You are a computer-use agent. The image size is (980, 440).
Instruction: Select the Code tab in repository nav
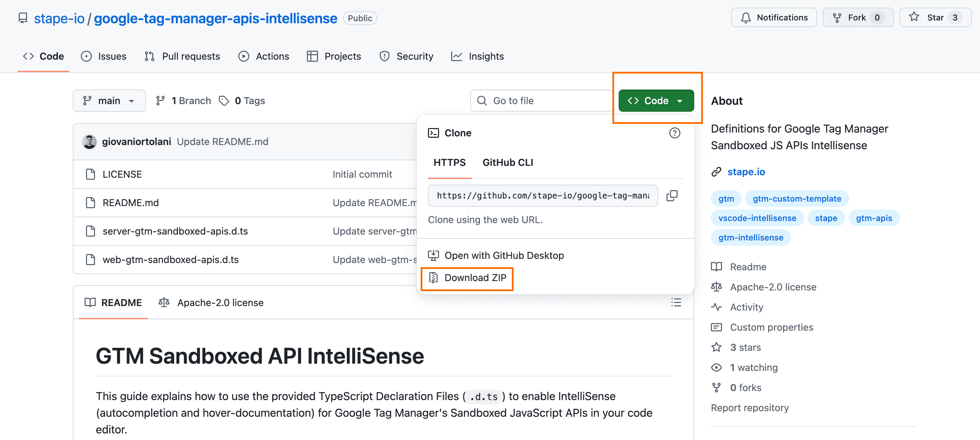pyautogui.click(x=43, y=56)
